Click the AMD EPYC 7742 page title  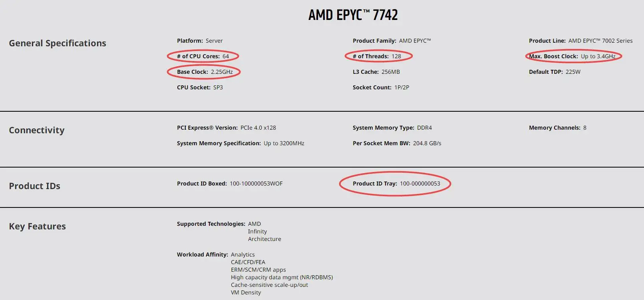click(353, 15)
